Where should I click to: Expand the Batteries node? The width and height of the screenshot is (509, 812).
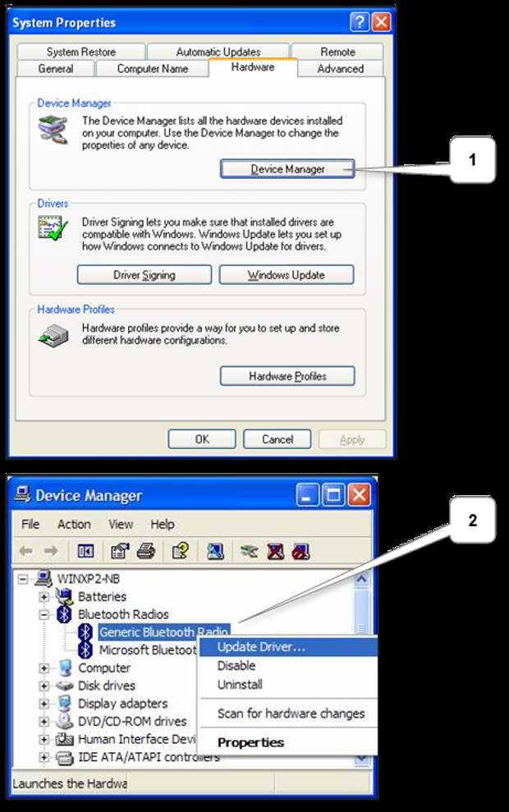tap(44, 597)
